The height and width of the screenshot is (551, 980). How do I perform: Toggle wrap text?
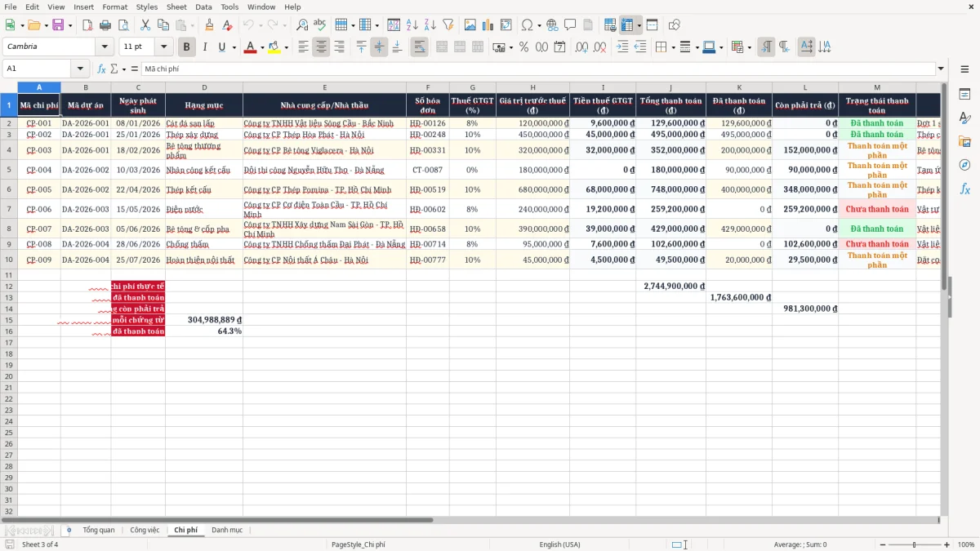pos(420,47)
